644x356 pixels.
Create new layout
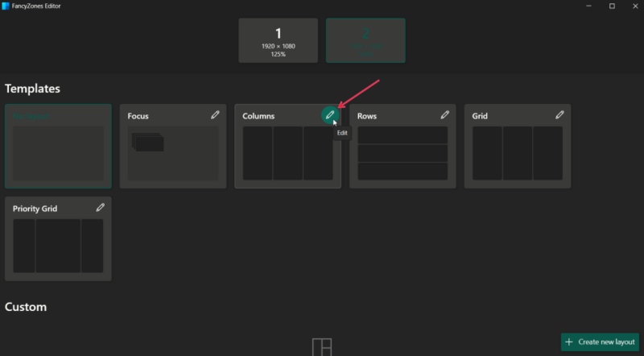click(x=600, y=342)
